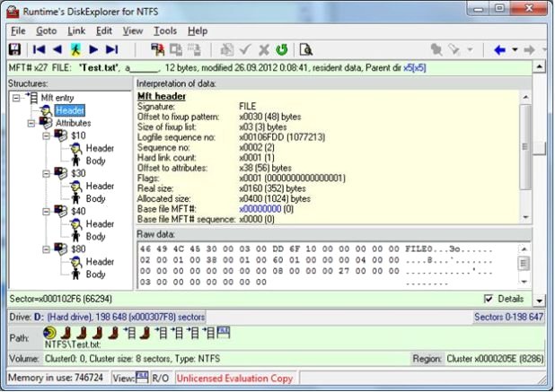
Task: Click the Save floppy disk icon
Action: 14,50
